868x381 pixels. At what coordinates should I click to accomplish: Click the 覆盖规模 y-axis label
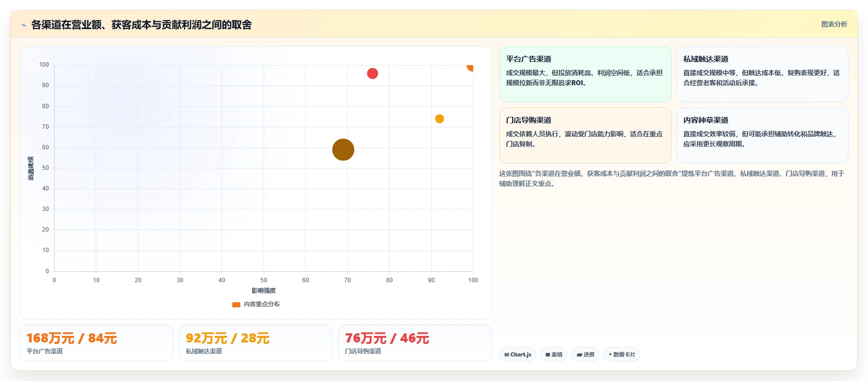tap(31, 168)
